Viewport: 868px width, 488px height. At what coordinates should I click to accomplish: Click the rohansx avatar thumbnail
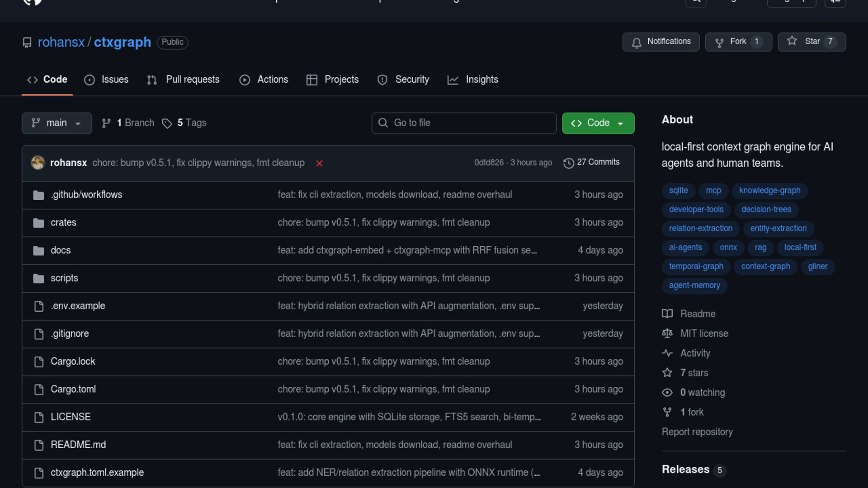(38, 163)
